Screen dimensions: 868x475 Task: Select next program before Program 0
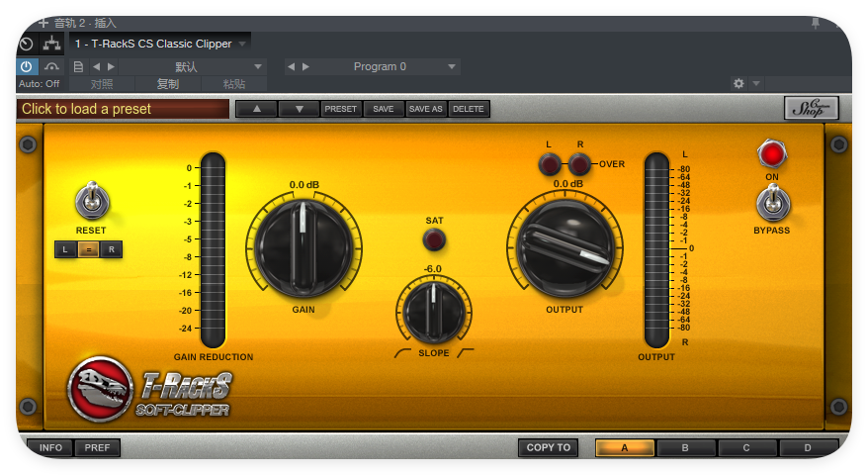305,66
